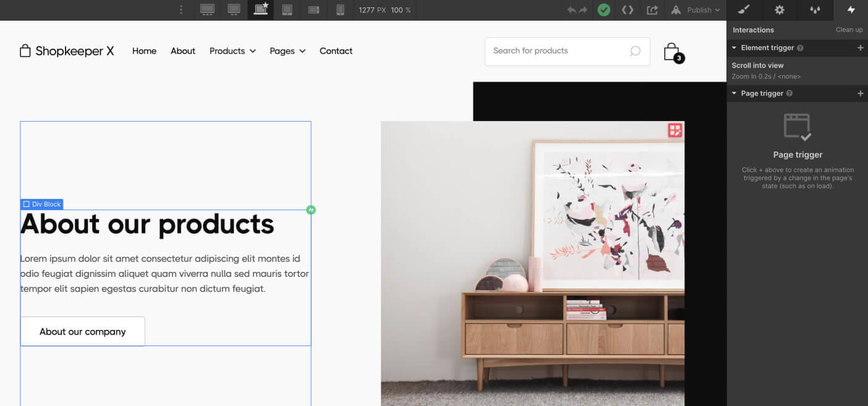
Task: Click the Clean up link
Action: [x=849, y=29]
